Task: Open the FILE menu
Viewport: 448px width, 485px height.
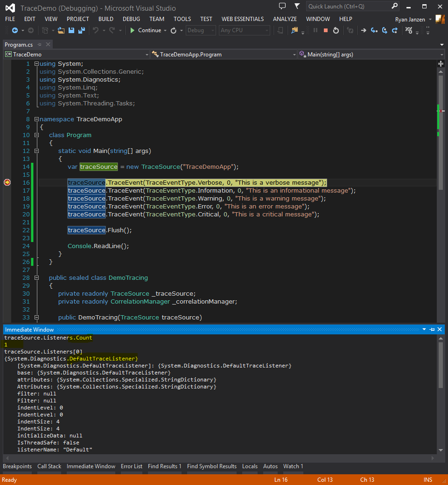Action: 10,19
